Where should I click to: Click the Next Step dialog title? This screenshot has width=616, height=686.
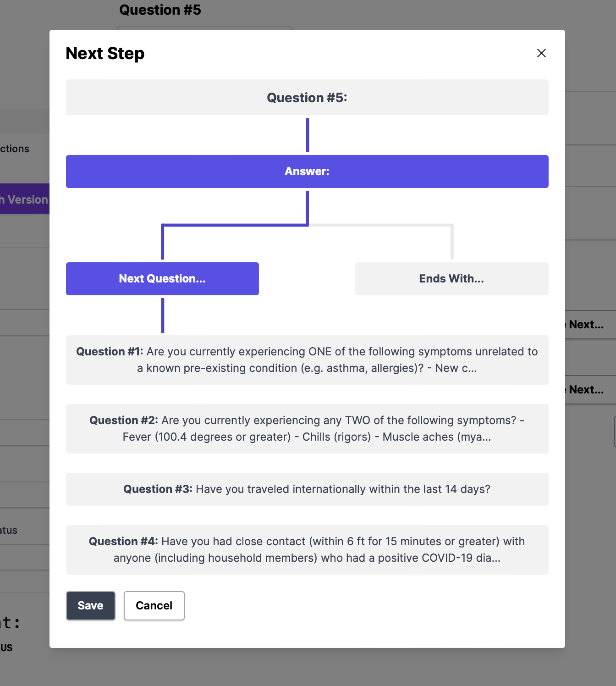(105, 53)
